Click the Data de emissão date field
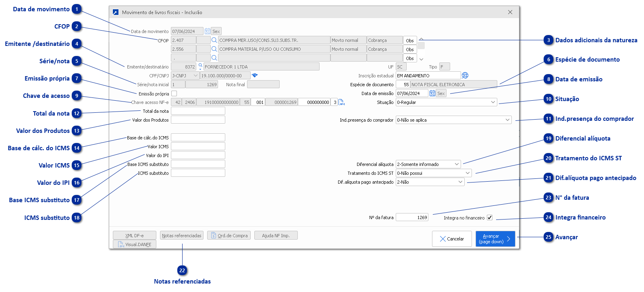 (412, 93)
